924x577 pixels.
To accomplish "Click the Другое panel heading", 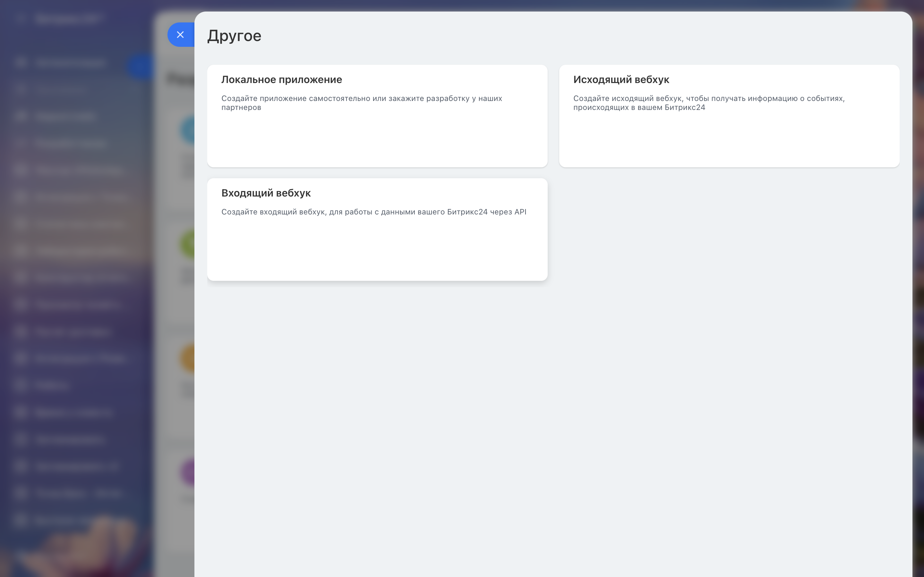I will click(x=234, y=36).
